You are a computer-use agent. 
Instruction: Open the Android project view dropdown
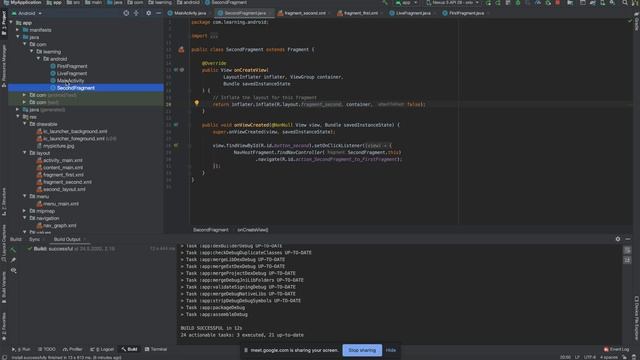tap(27, 13)
